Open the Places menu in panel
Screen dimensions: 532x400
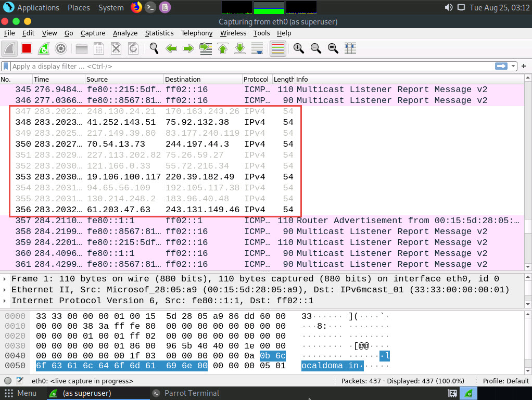pyautogui.click(x=79, y=7)
